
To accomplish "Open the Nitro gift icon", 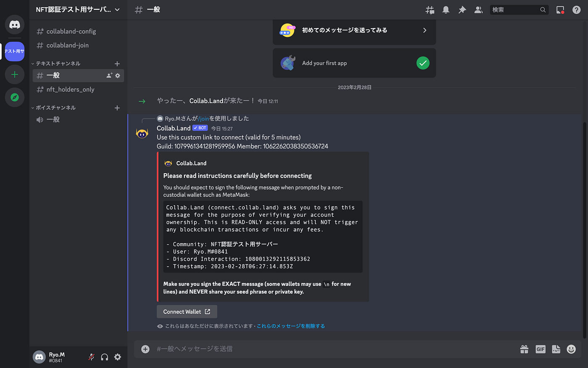I will click(x=524, y=349).
